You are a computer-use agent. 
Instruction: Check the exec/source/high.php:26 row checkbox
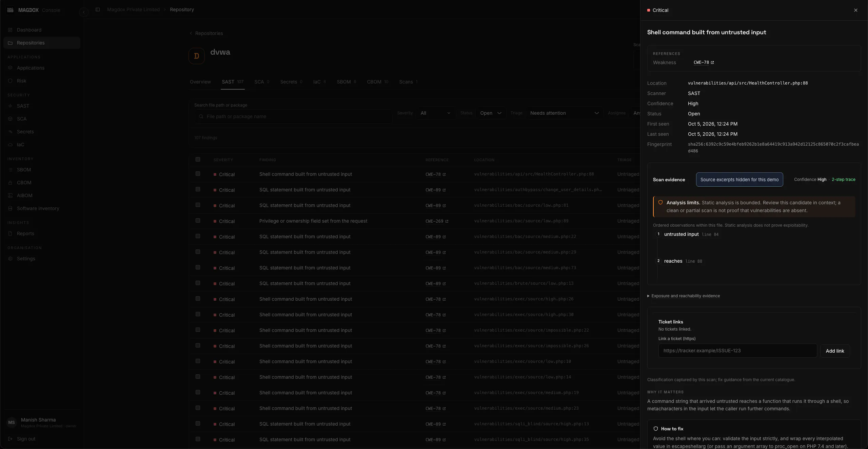coord(198,299)
